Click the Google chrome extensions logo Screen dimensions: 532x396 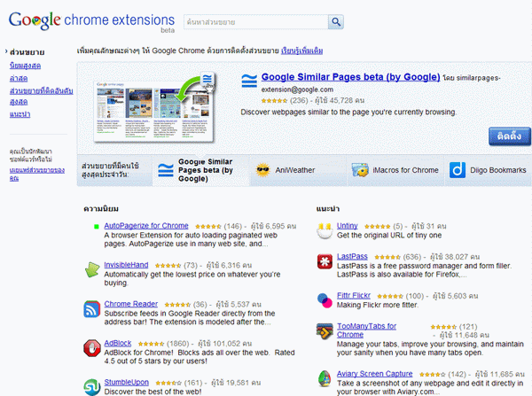click(x=91, y=21)
